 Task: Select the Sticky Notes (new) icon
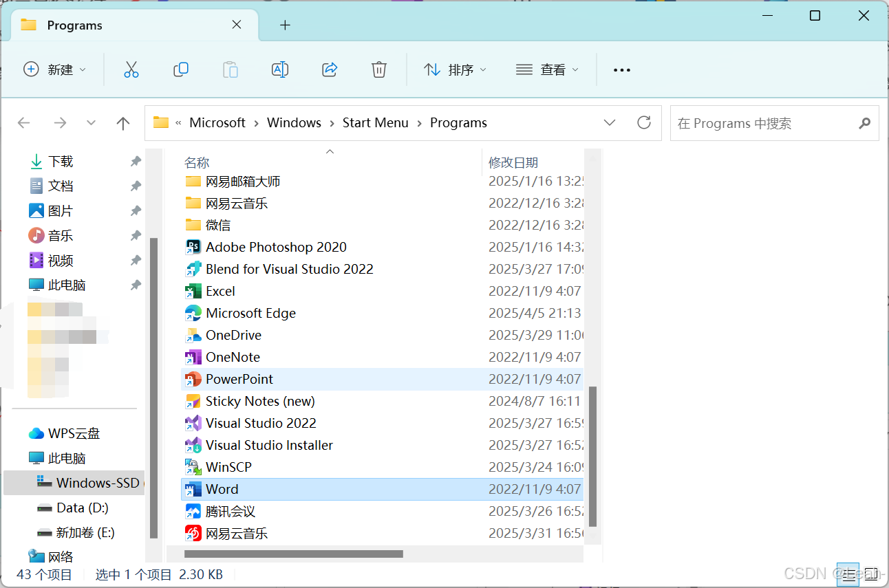click(193, 402)
